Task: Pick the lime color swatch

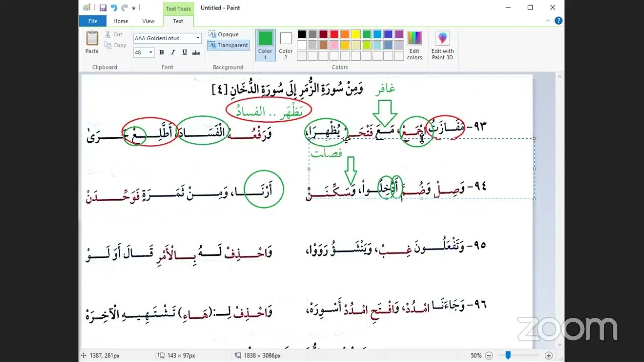Action: [x=367, y=45]
